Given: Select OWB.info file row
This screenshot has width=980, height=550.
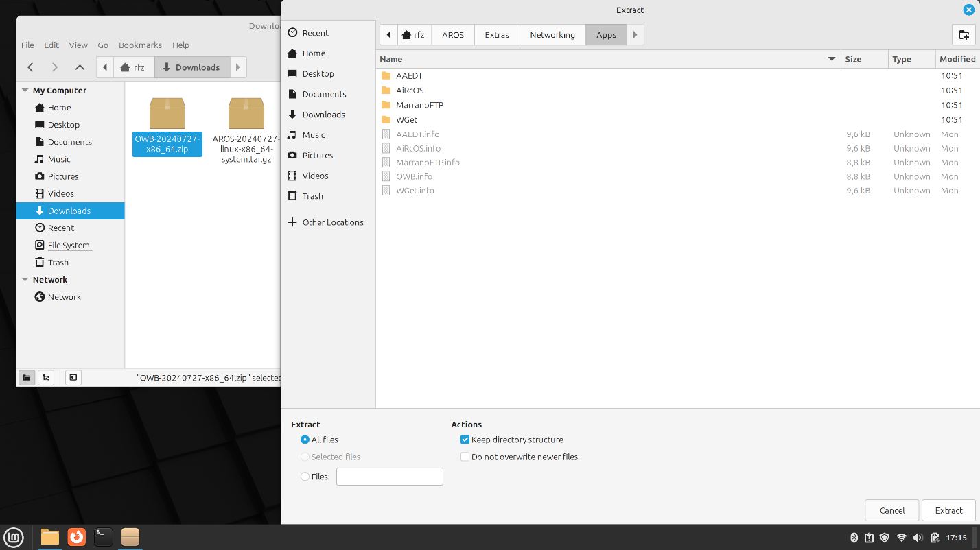Looking at the screenshot, I should [678, 176].
